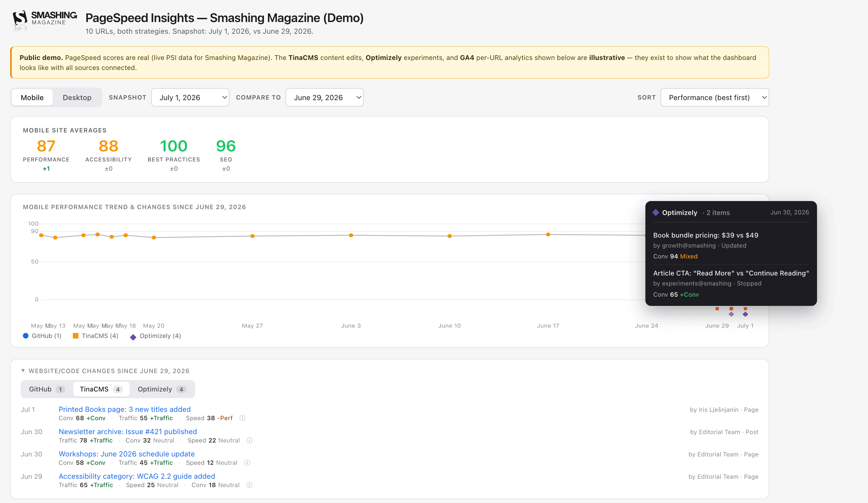Click TinaCMS (4) legend label
This screenshot has width=868, height=503.
[100, 336]
